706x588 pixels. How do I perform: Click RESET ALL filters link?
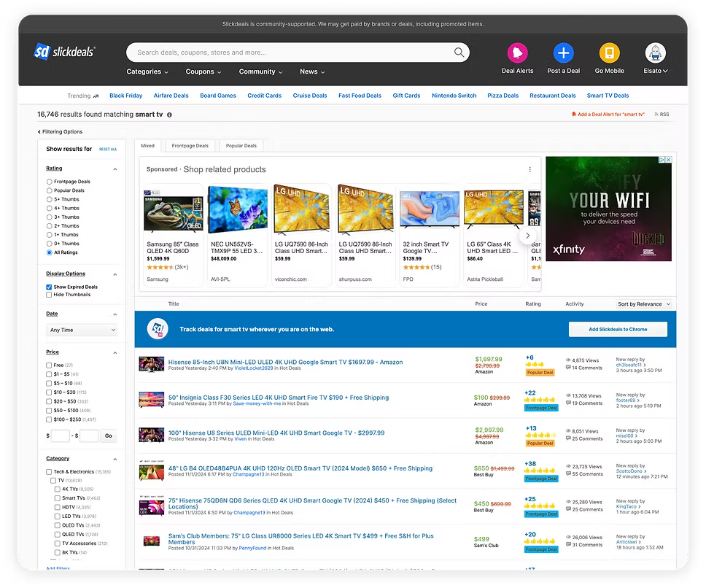coord(108,149)
